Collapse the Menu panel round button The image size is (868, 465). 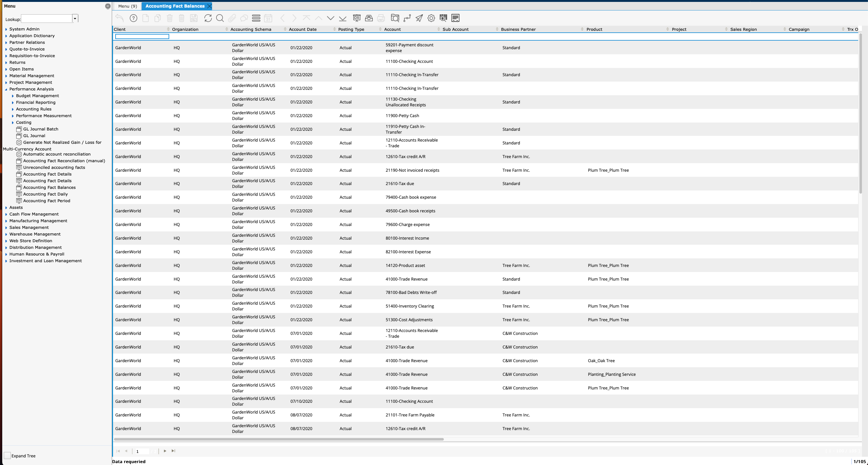point(108,6)
